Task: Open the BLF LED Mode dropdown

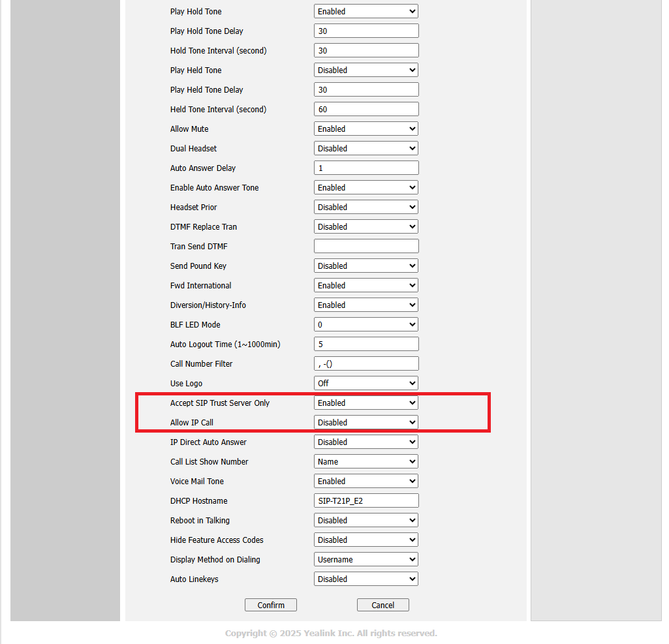Action: coord(366,324)
